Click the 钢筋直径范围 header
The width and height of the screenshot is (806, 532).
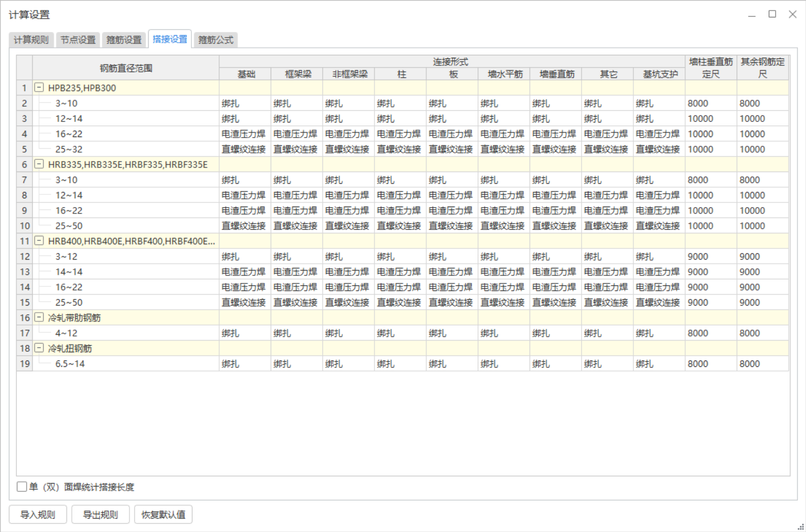click(126, 68)
